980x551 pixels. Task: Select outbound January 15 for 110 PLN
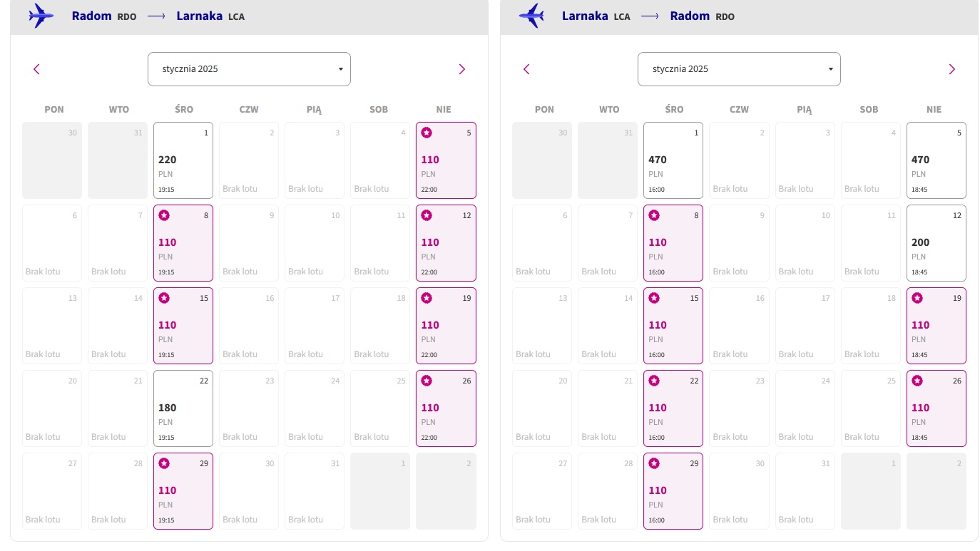pos(183,326)
